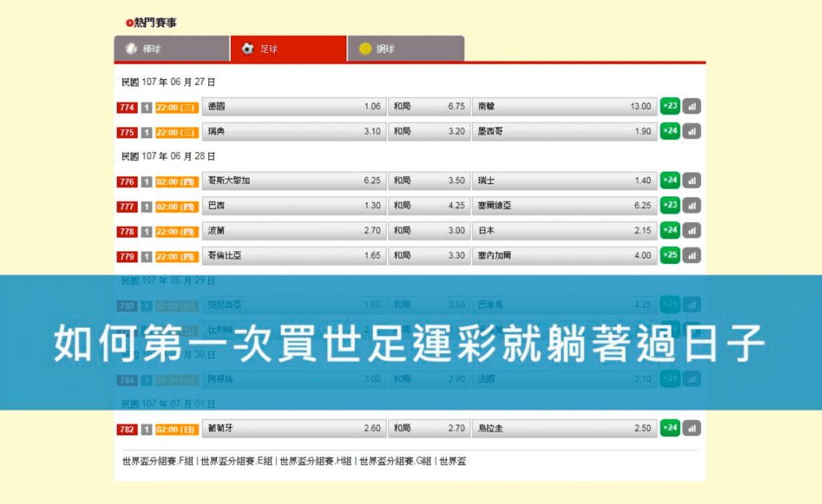Expand +24 more bets for match 778

click(x=670, y=230)
